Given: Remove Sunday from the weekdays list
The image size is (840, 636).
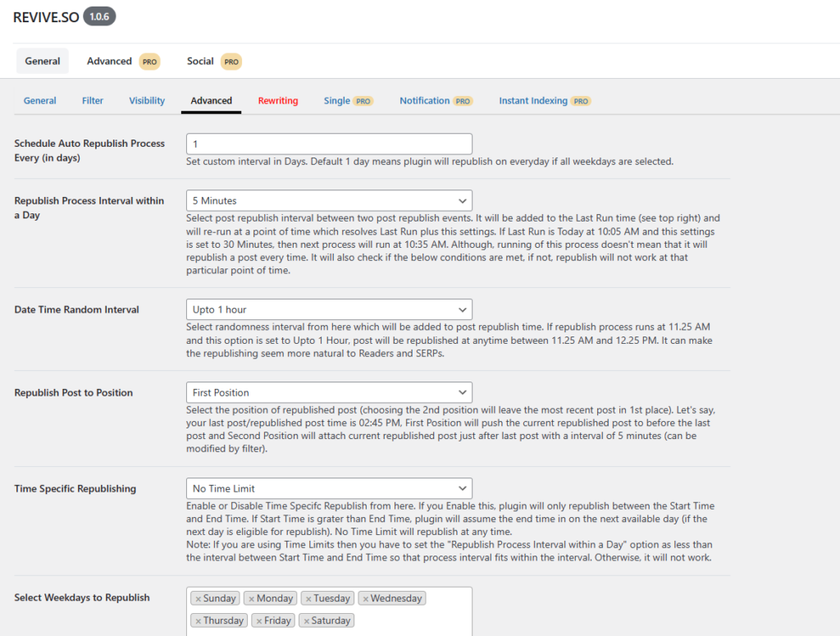Looking at the screenshot, I should [199, 599].
